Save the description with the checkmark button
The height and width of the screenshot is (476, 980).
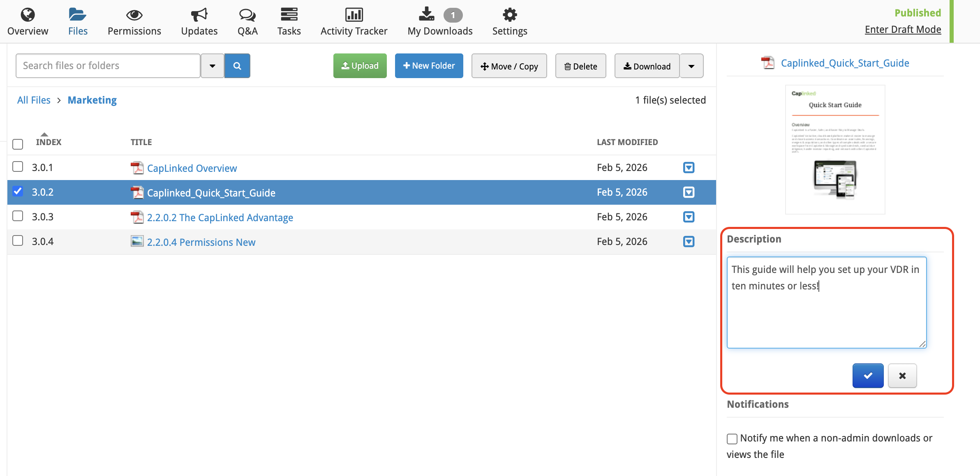point(868,376)
